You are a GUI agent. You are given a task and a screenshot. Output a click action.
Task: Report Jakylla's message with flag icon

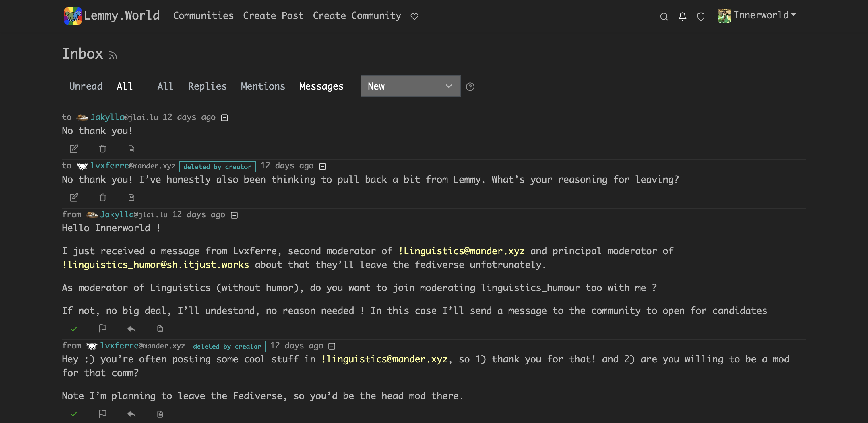pyautogui.click(x=103, y=328)
